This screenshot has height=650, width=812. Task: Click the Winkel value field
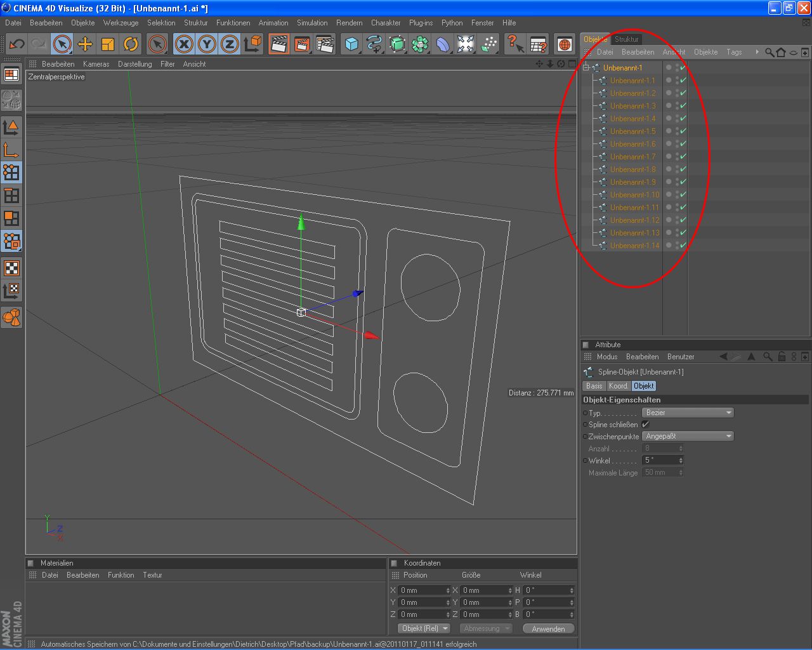[x=660, y=460]
